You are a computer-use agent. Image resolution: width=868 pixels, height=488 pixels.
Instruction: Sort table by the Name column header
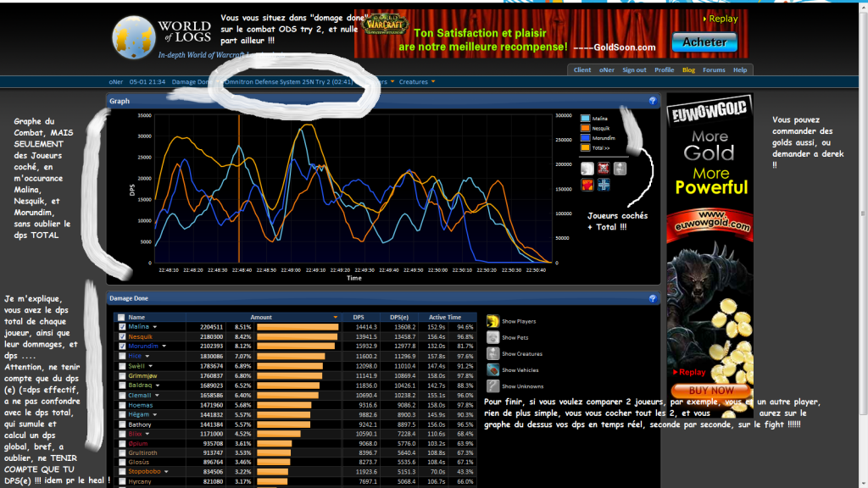coord(136,318)
